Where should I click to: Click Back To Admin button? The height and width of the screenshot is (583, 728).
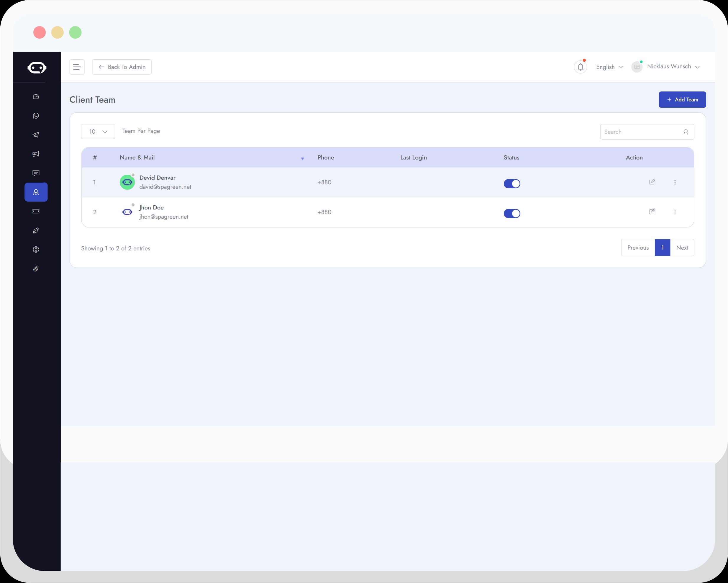(122, 67)
